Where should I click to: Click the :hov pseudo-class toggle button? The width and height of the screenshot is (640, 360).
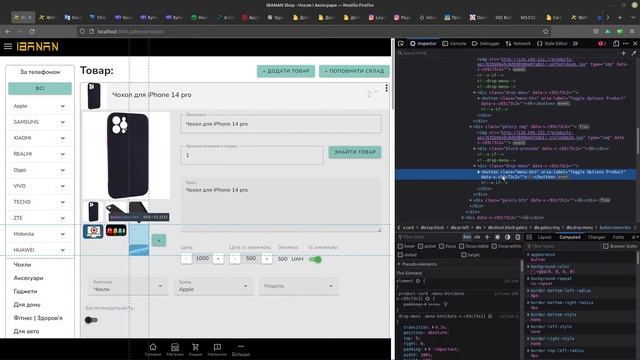467,237
